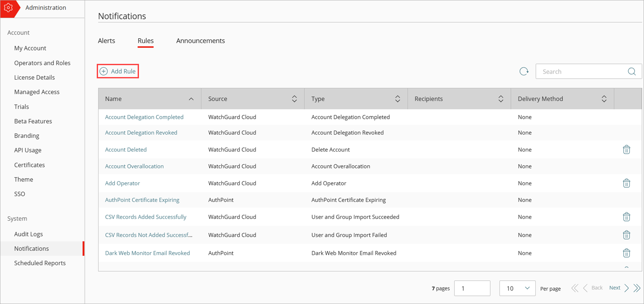This screenshot has width=644, height=304.
Task: Open Operators and Roles settings
Action: coord(42,63)
